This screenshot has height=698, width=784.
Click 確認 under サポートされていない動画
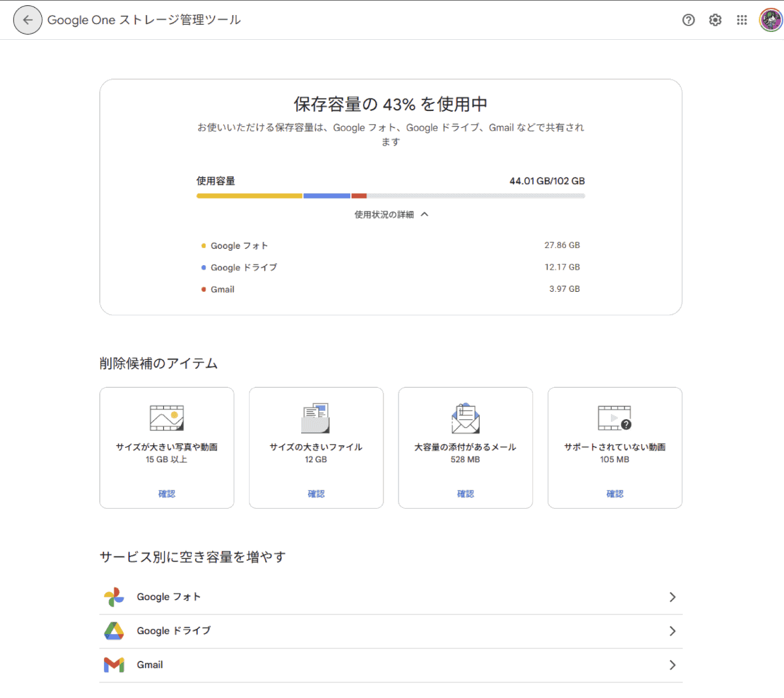(615, 494)
